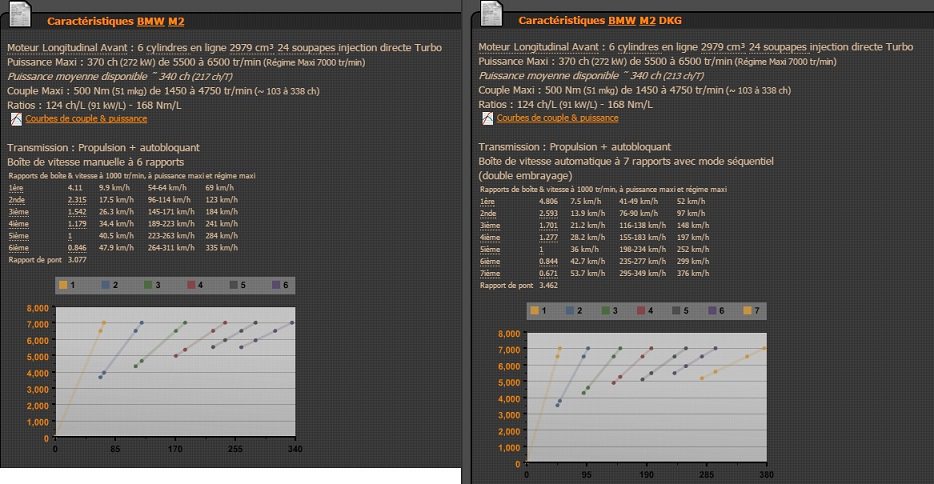This screenshot has height=484, width=934.
Task: Click the 340 x-axis label on manual chart
Action: pyautogui.click(x=295, y=449)
